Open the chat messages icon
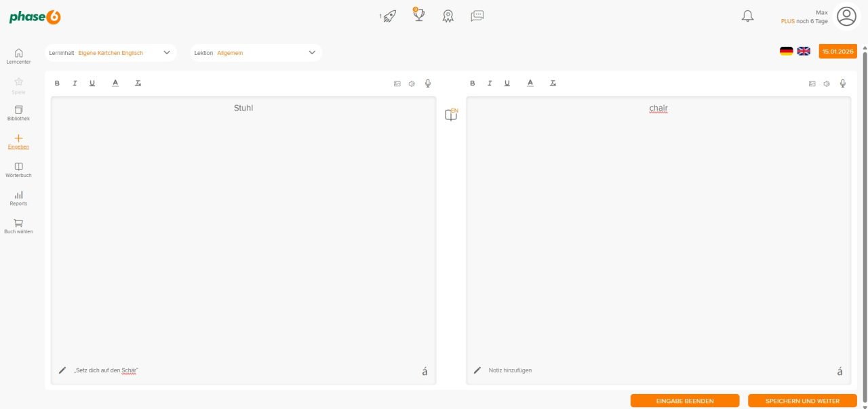The image size is (868, 409). click(x=477, y=16)
